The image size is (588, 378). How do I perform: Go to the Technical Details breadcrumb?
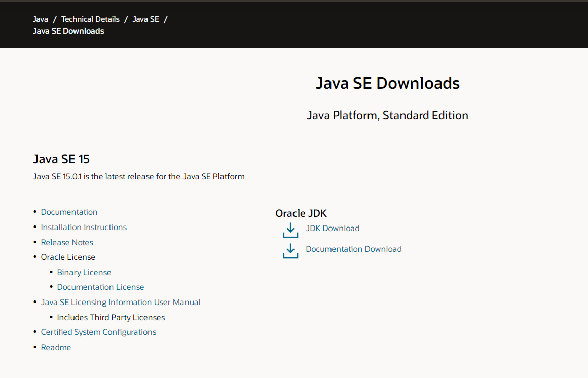tap(90, 19)
